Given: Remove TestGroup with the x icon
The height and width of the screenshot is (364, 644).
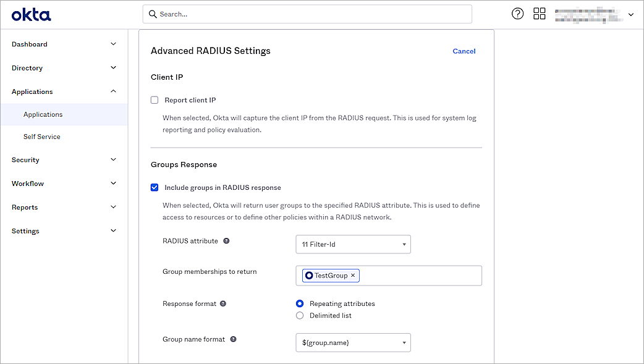Looking at the screenshot, I should (x=353, y=275).
